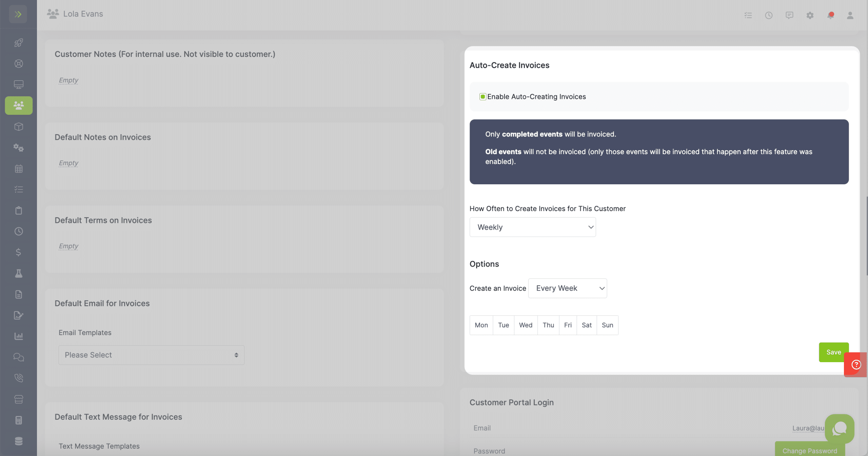This screenshot has width=868, height=456.
Task: Open the Email Templates Please Select dropdown
Action: pyautogui.click(x=151, y=355)
